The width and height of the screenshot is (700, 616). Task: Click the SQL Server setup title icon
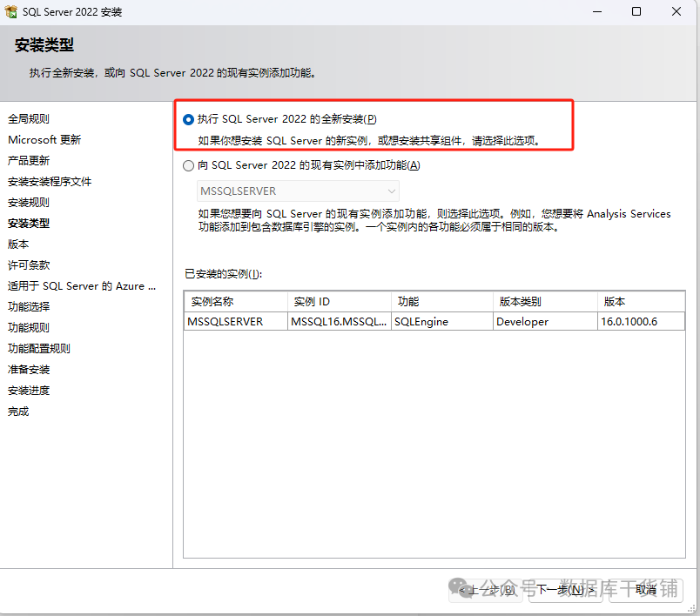10,12
